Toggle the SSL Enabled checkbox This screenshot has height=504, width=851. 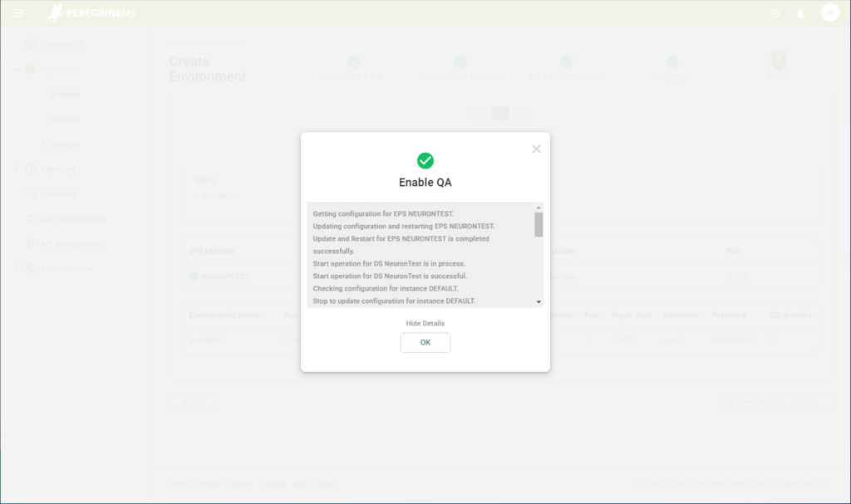pyautogui.click(x=772, y=340)
